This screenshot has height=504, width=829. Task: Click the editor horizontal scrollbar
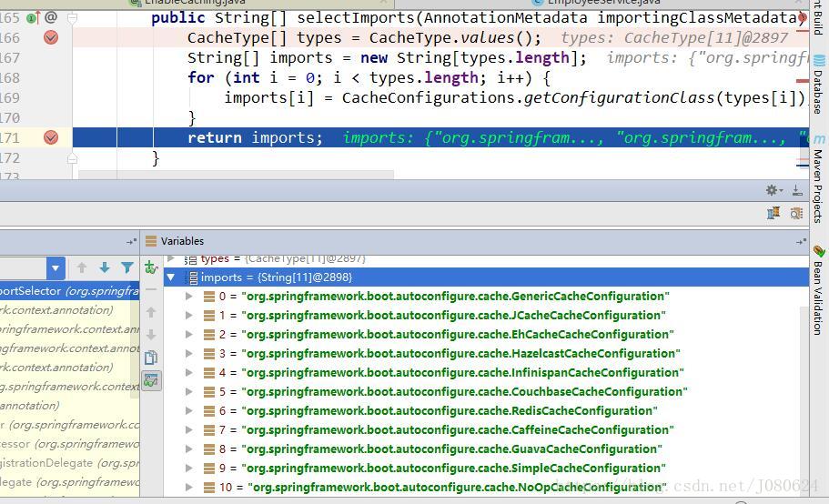click(x=236, y=175)
